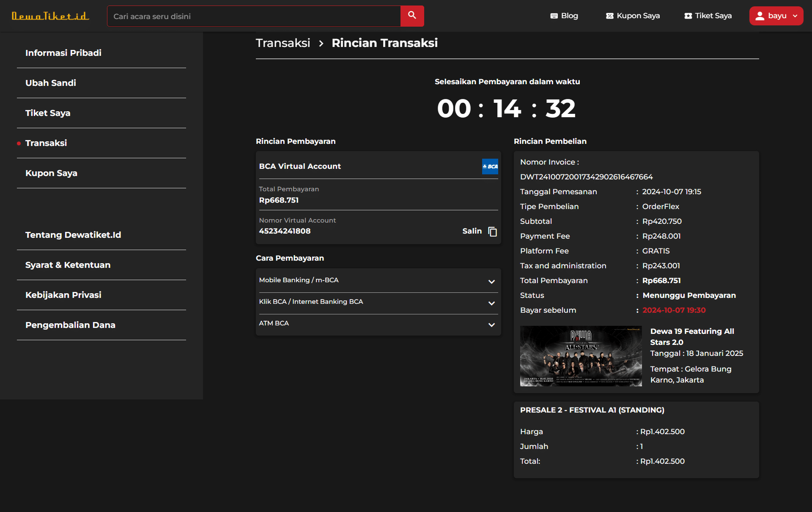Viewport: 812px width, 512px height.
Task: Click the PRESALE 2 - FESTIVAL A1 (STANDING) heading
Action: (592, 410)
